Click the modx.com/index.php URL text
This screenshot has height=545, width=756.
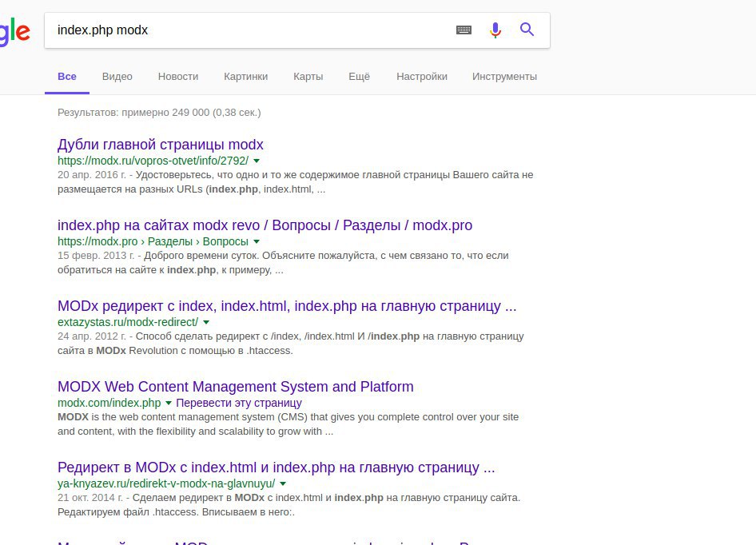click(x=109, y=403)
